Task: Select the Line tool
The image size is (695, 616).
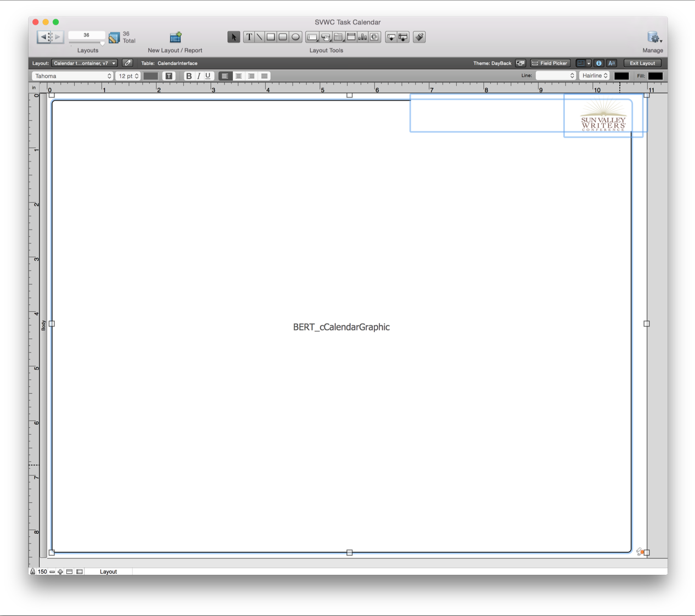Action: click(x=260, y=37)
